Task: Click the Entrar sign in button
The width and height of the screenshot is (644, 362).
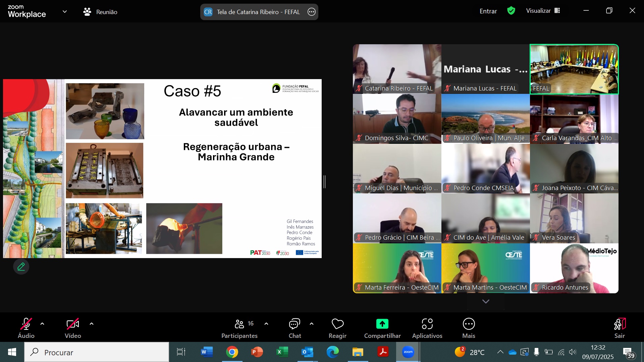Action: (x=488, y=11)
